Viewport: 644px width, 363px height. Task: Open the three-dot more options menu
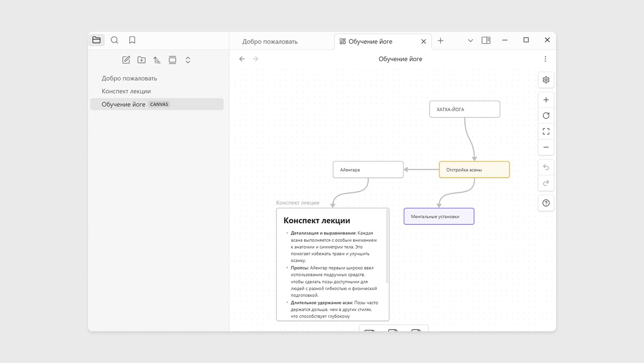click(545, 59)
